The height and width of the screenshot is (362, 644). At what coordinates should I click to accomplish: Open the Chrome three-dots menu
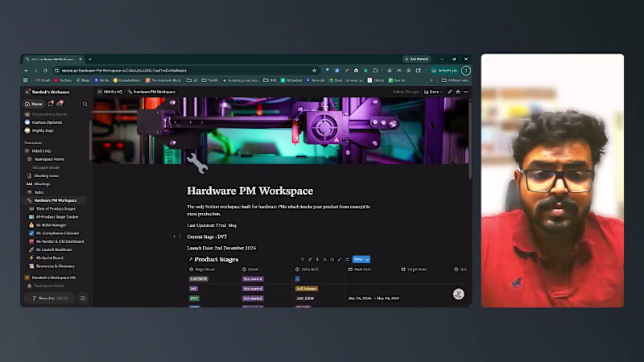click(x=466, y=71)
